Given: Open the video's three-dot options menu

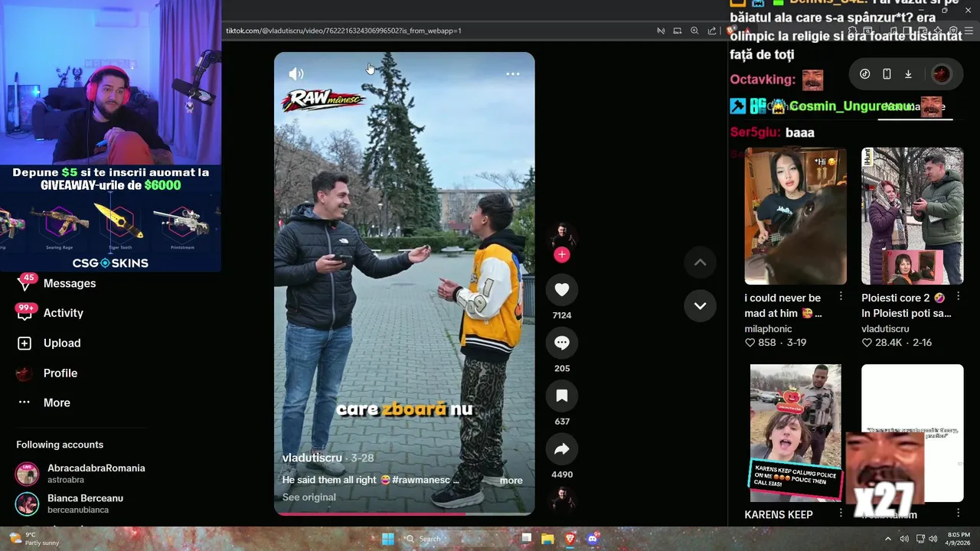Looking at the screenshot, I should 513,74.
